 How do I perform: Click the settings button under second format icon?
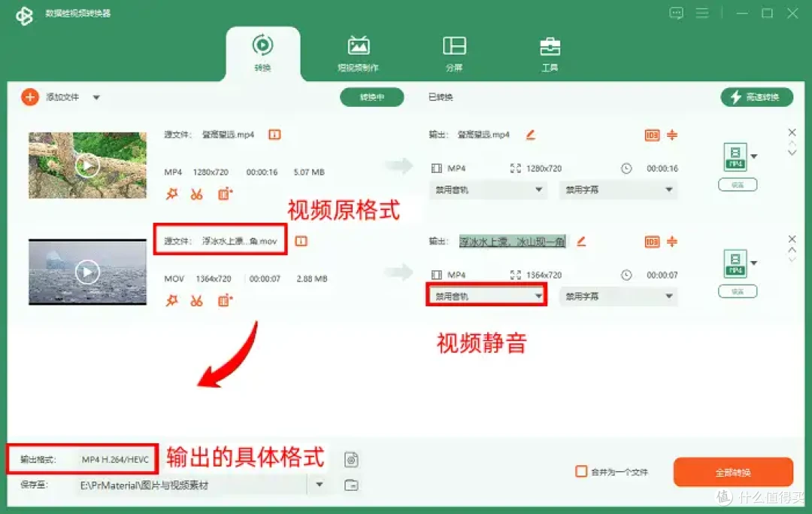pyautogui.click(x=738, y=292)
